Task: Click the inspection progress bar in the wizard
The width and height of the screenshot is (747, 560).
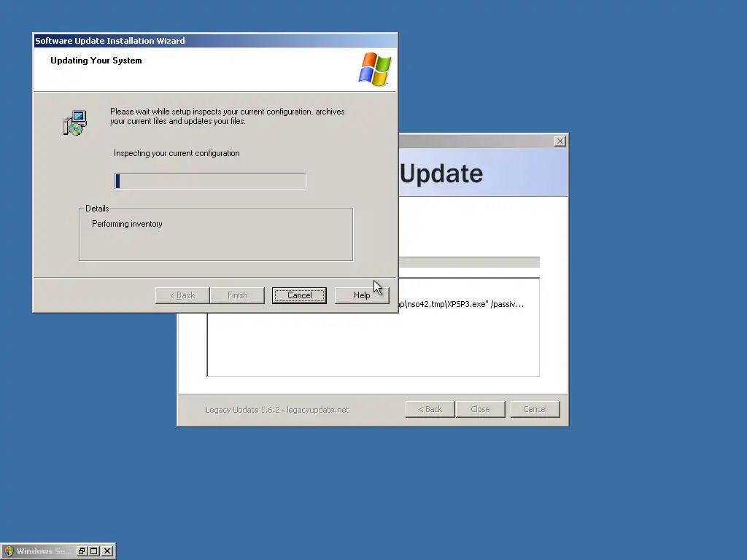Action: (210, 181)
